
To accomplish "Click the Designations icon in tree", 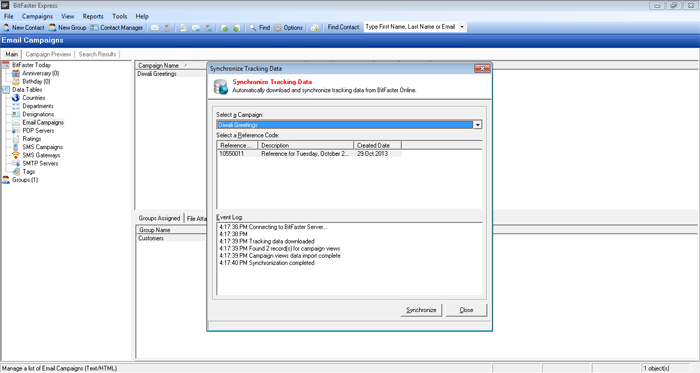I will [x=16, y=114].
